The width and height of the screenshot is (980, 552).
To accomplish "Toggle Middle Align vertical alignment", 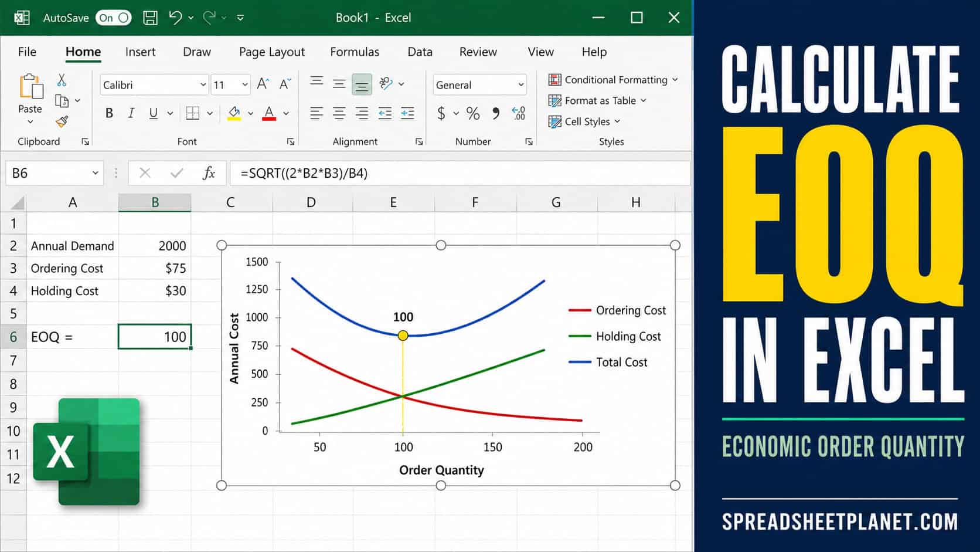I will [x=339, y=84].
